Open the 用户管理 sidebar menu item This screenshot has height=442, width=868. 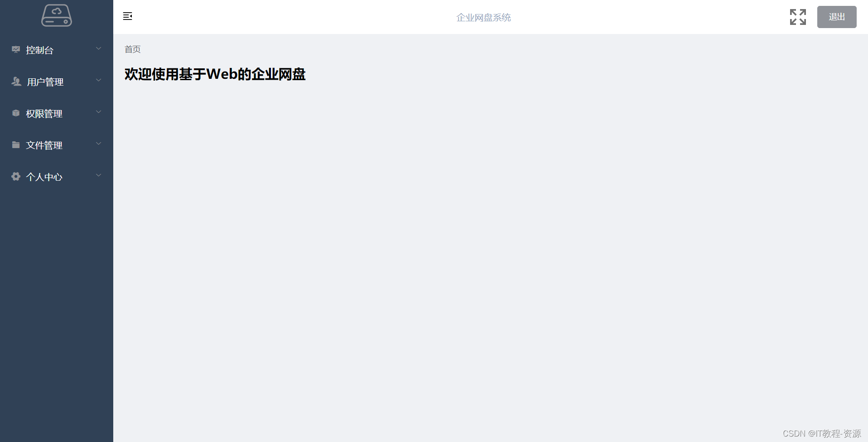pyautogui.click(x=57, y=82)
